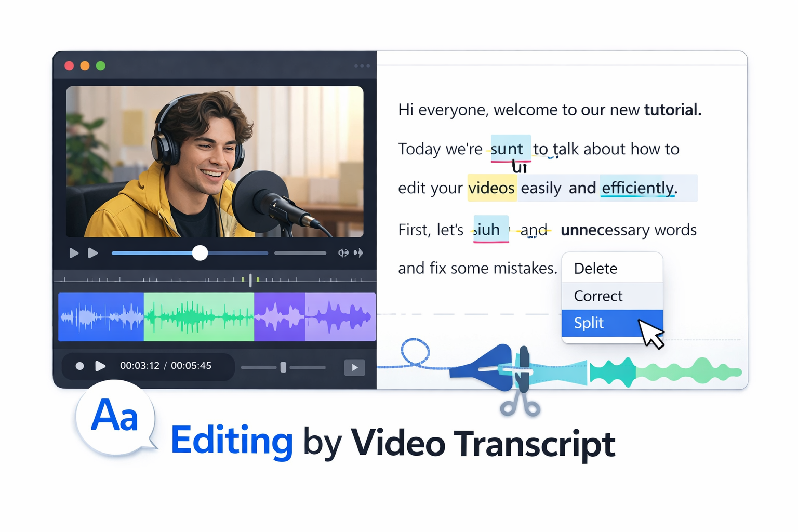Click the playhead marker on timeline ruler
Image resolution: width=798 pixels, height=532 pixels.
point(250,281)
